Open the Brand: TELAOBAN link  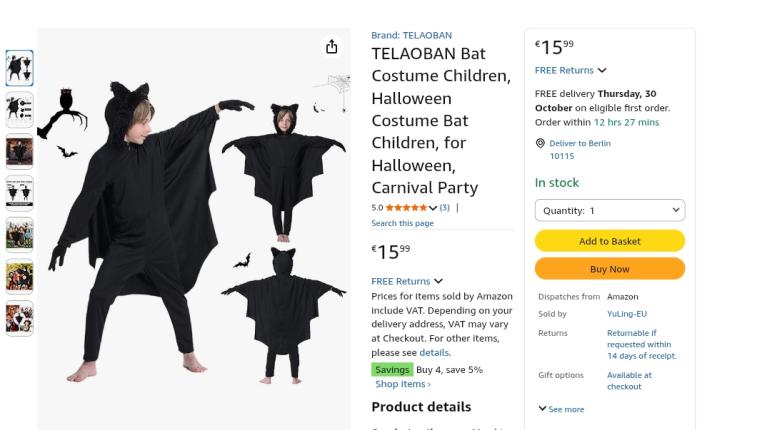pos(411,35)
